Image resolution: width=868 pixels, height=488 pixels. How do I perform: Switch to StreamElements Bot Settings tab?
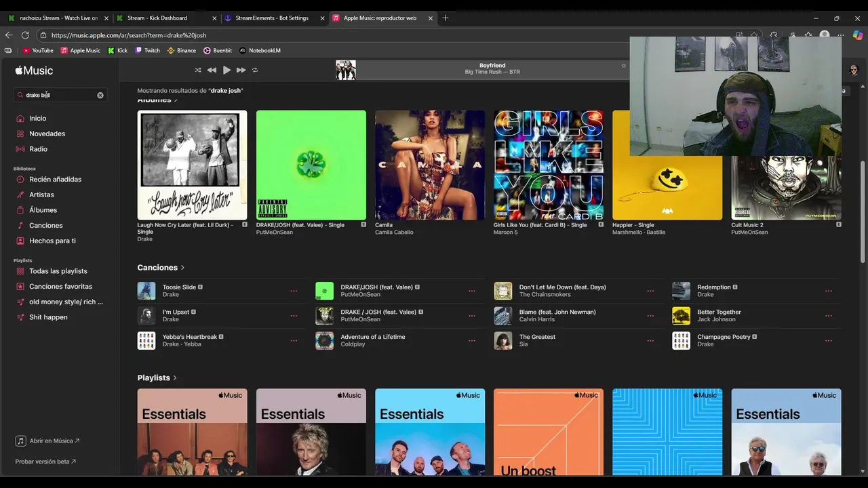pos(275,18)
